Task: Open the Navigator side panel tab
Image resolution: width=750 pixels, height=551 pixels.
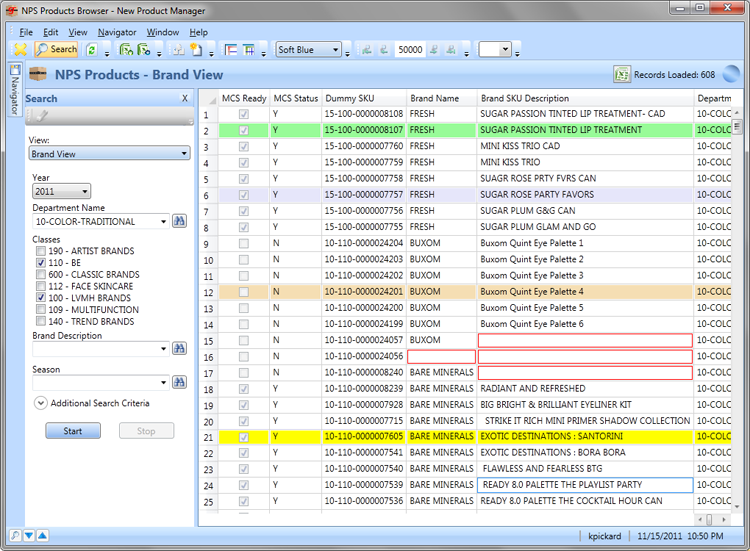Action: [x=15, y=90]
